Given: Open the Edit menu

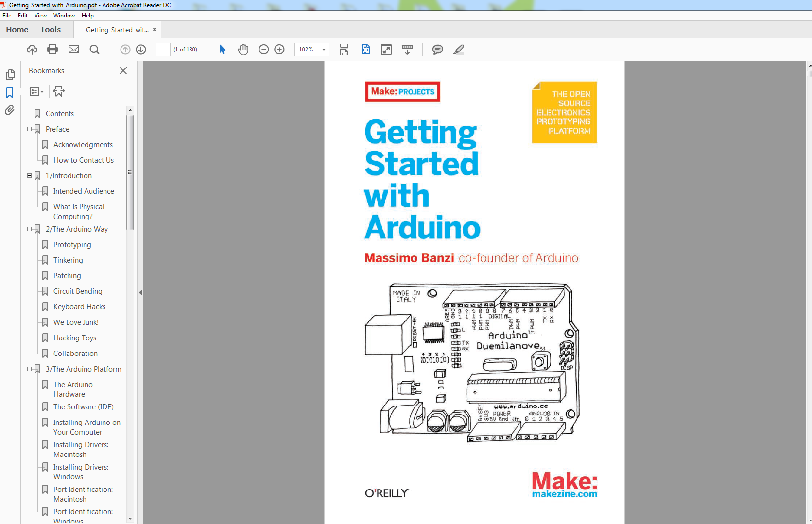Looking at the screenshot, I should tap(23, 16).
